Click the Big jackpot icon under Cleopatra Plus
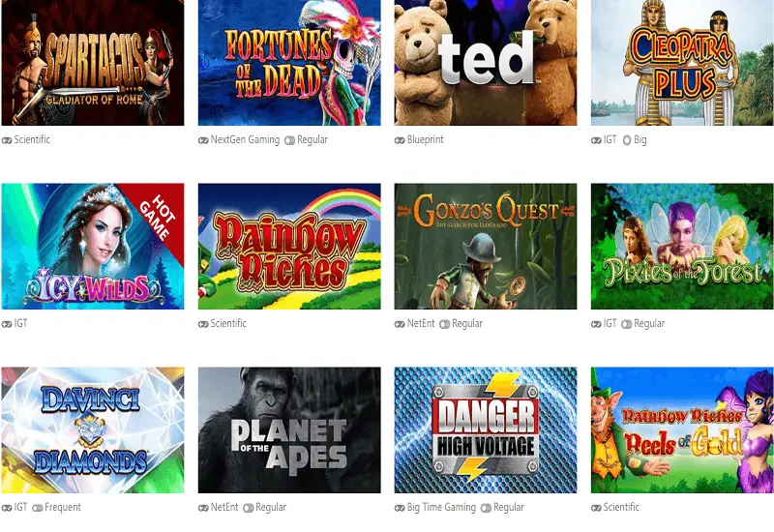Screen dimensions: 774x532 (x=627, y=140)
